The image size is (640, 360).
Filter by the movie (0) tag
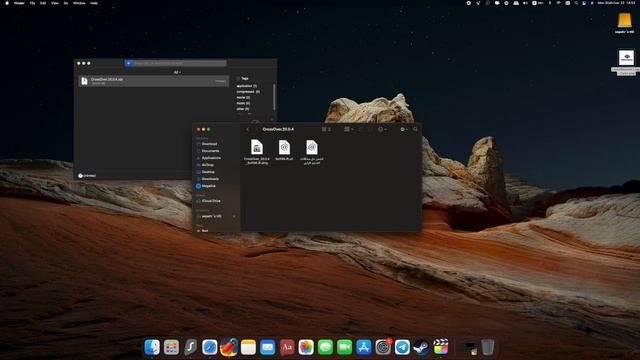click(x=243, y=98)
